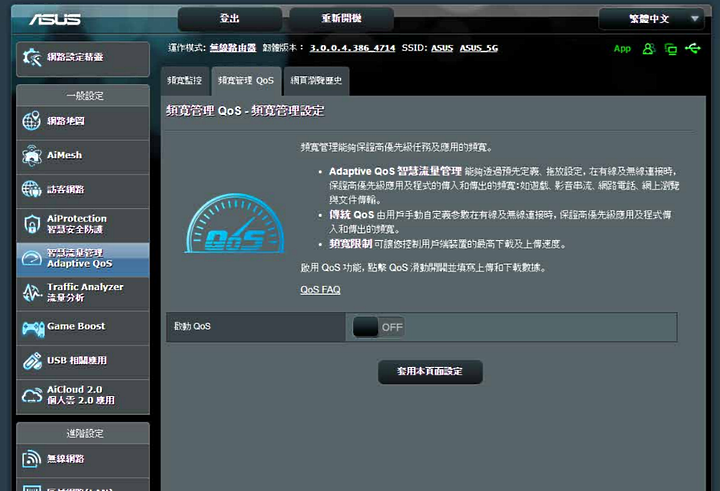The width and height of the screenshot is (720, 491).
Task: Switch to the Bandwidth Monitor tab
Action: [x=185, y=81]
